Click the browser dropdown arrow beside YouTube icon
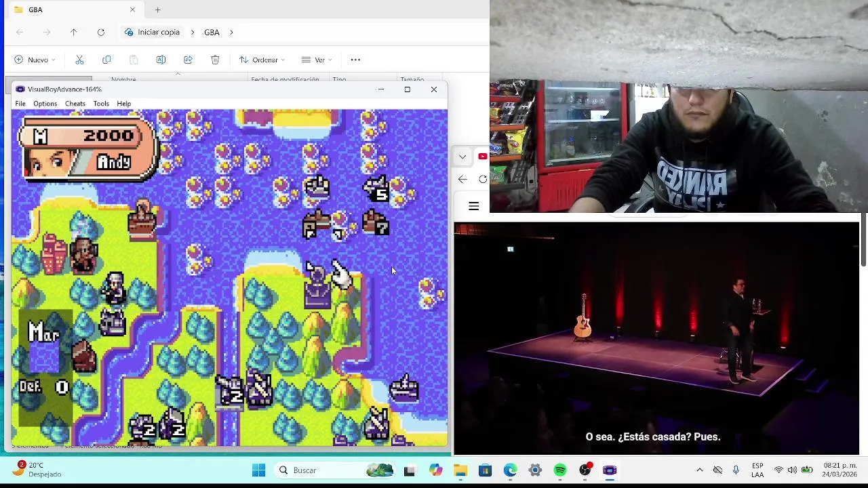Viewport: 868px width, 488px height. coord(462,157)
